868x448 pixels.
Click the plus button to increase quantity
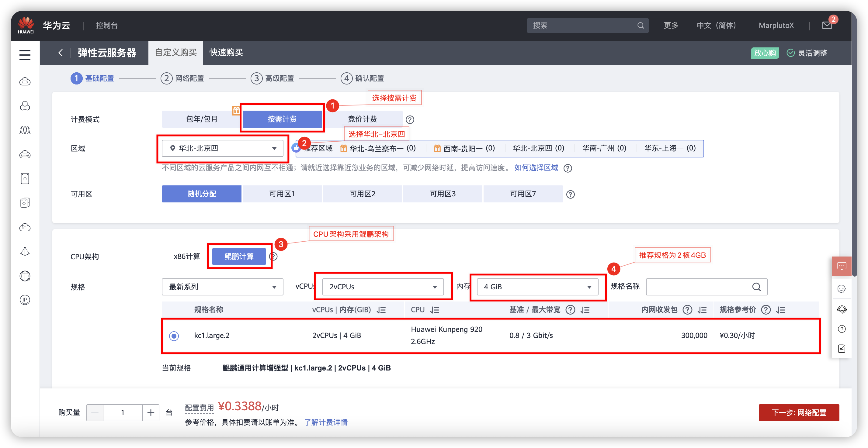(x=151, y=413)
